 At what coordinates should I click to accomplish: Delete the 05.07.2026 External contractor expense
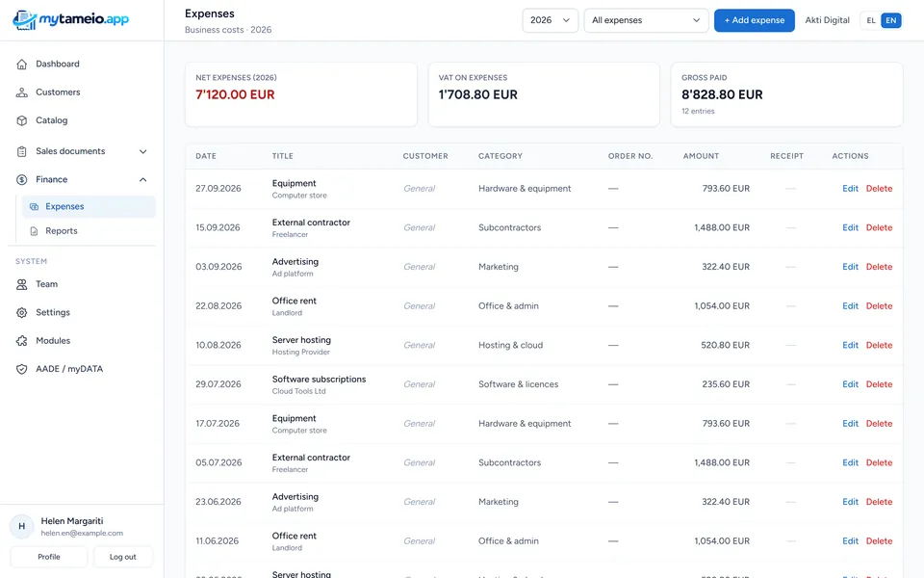tap(879, 463)
